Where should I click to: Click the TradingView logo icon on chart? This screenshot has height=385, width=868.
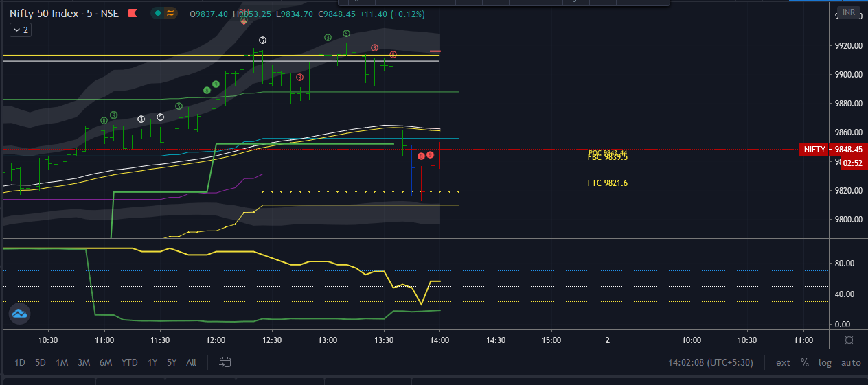[19, 314]
